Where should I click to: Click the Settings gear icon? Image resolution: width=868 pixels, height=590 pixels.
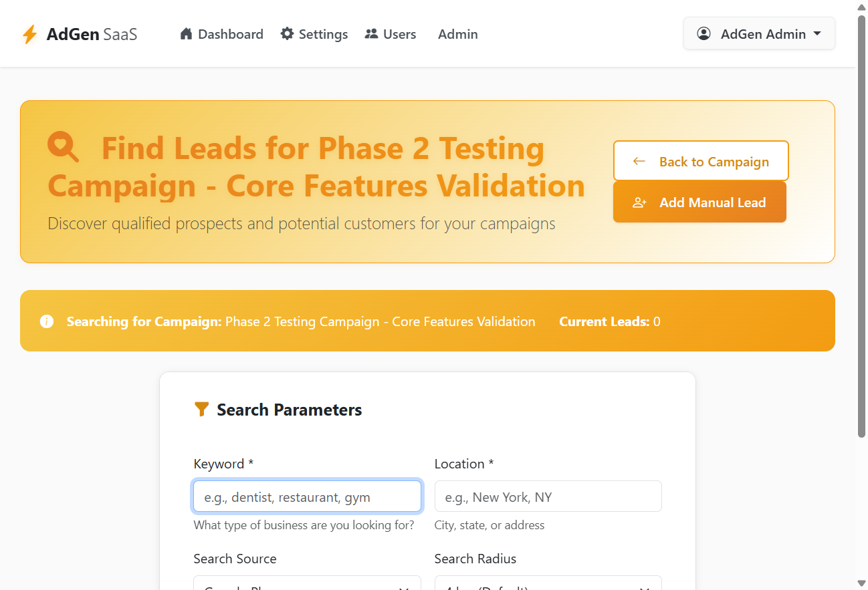(287, 33)
